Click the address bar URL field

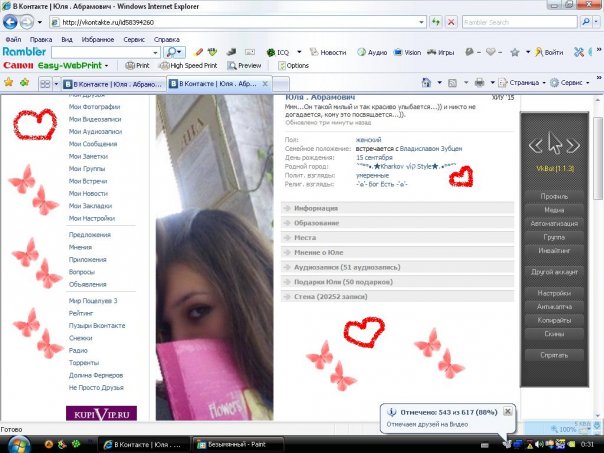[x=240, y=21]
